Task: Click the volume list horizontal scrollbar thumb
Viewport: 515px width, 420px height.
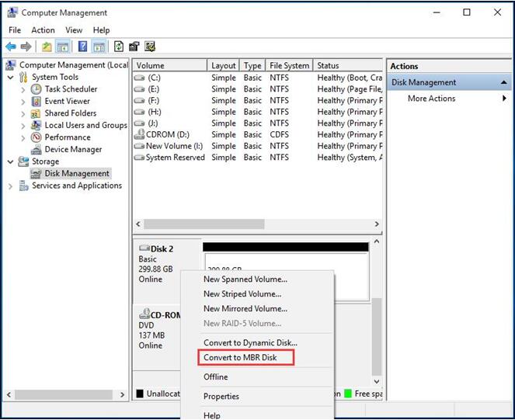Action: coord(204,224)
